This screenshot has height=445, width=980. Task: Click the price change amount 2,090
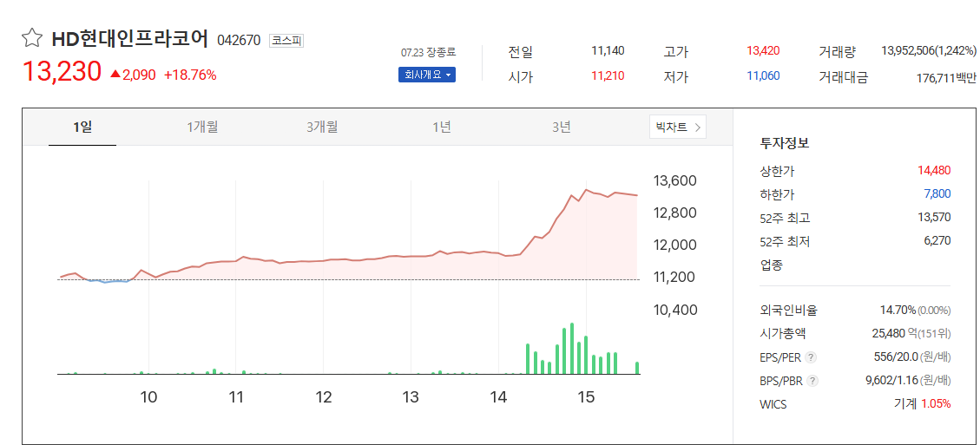[x=140, y=75]
